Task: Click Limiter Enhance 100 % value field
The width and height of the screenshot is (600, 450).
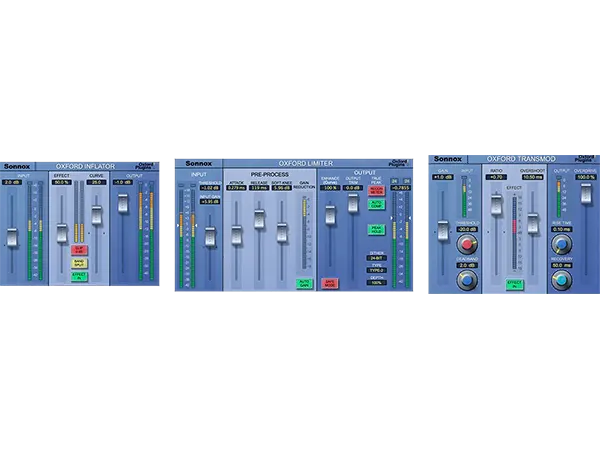Action: pos(330,188)
